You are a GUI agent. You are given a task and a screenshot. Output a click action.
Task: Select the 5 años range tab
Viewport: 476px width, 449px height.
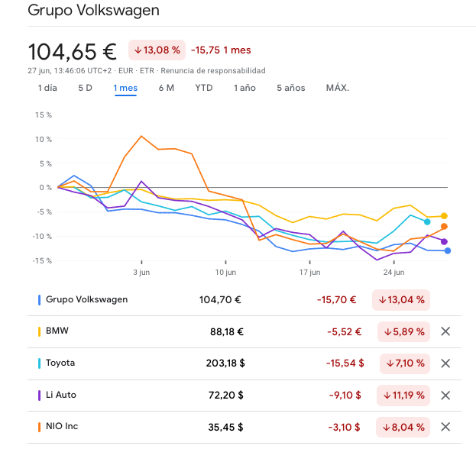click(x=290, y=88)
